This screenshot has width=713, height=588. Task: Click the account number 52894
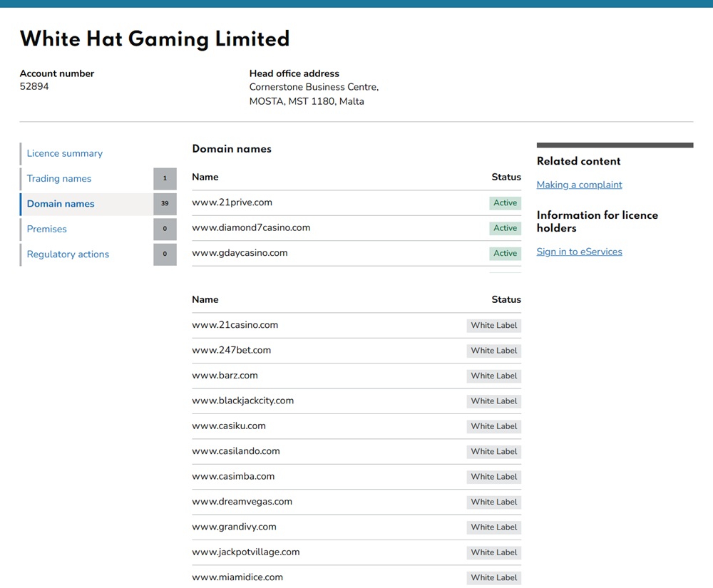[34, 86]
